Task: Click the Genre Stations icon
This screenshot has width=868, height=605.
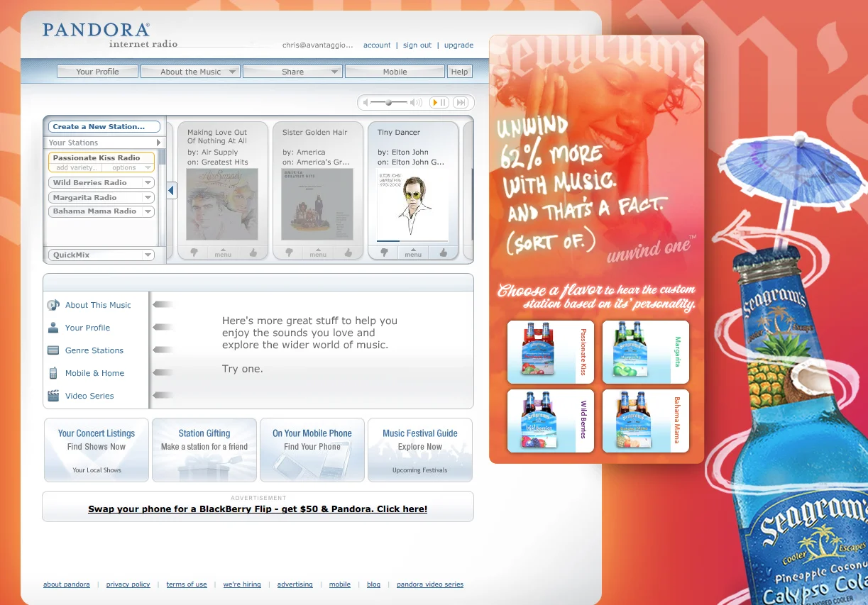Action: tap(53, 350)
